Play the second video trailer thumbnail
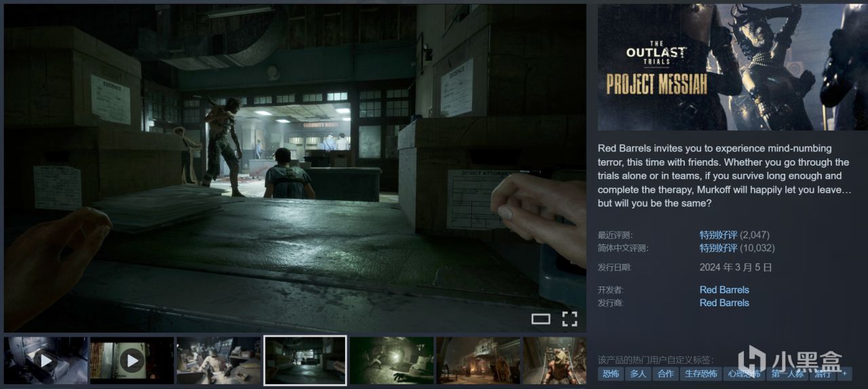Screen dimensions: 868x389 (x=132, y=360)
